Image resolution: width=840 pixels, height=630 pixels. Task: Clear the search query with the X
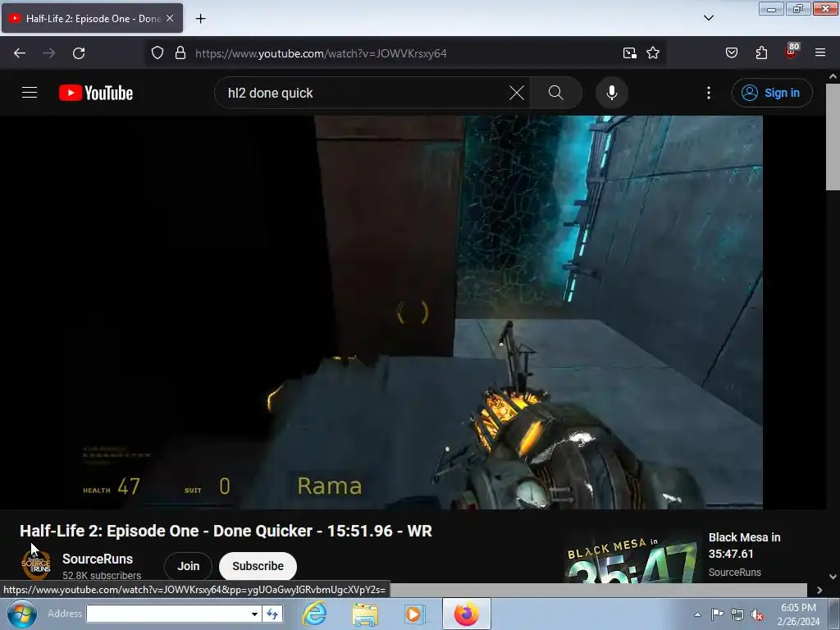pos(517,93)
